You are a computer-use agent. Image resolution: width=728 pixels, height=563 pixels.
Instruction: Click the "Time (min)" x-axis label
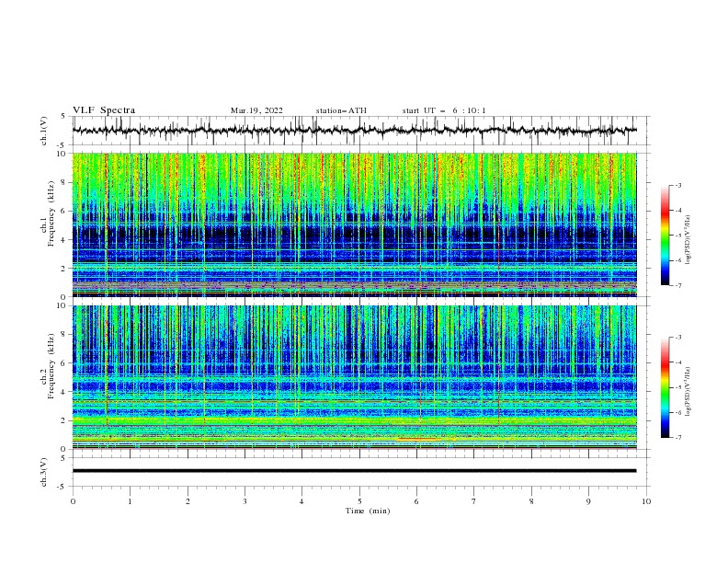368,511
